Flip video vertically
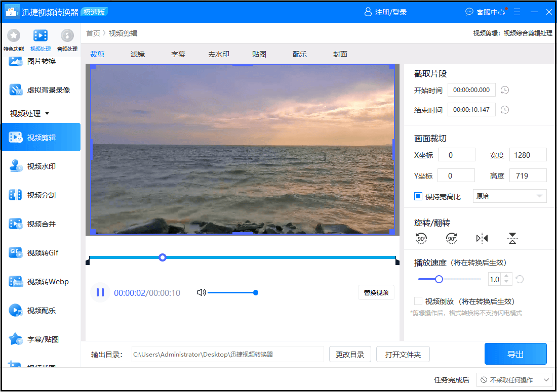The image size is (557, 392). pos(512,238)
